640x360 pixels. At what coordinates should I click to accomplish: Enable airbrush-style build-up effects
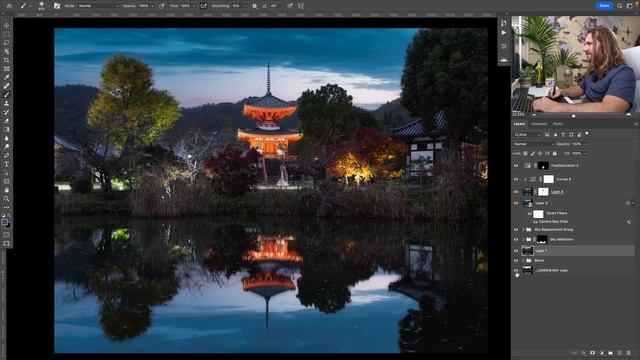[x=203, y=6]
